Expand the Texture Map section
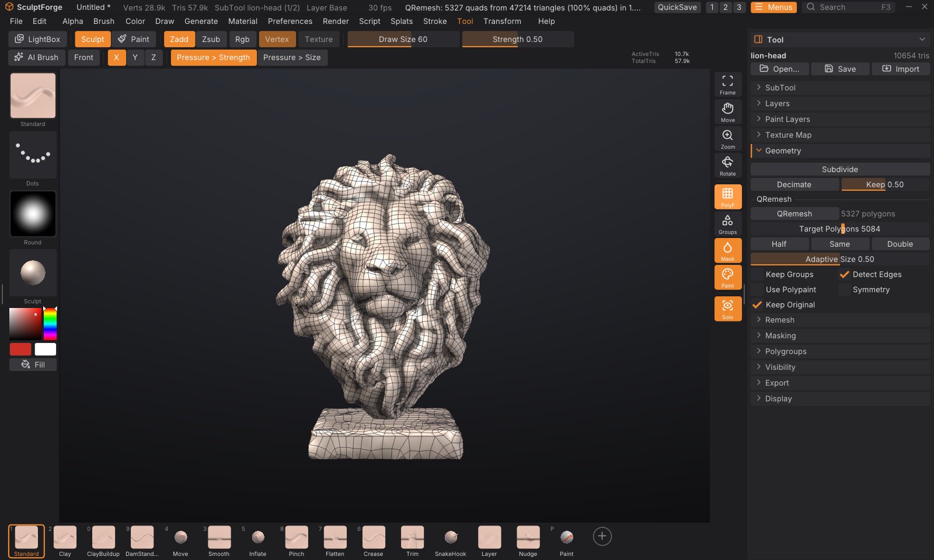 (840, 135)
